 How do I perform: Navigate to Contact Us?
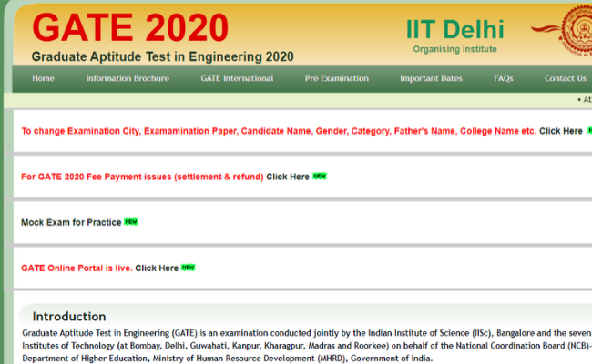point(565,78)
